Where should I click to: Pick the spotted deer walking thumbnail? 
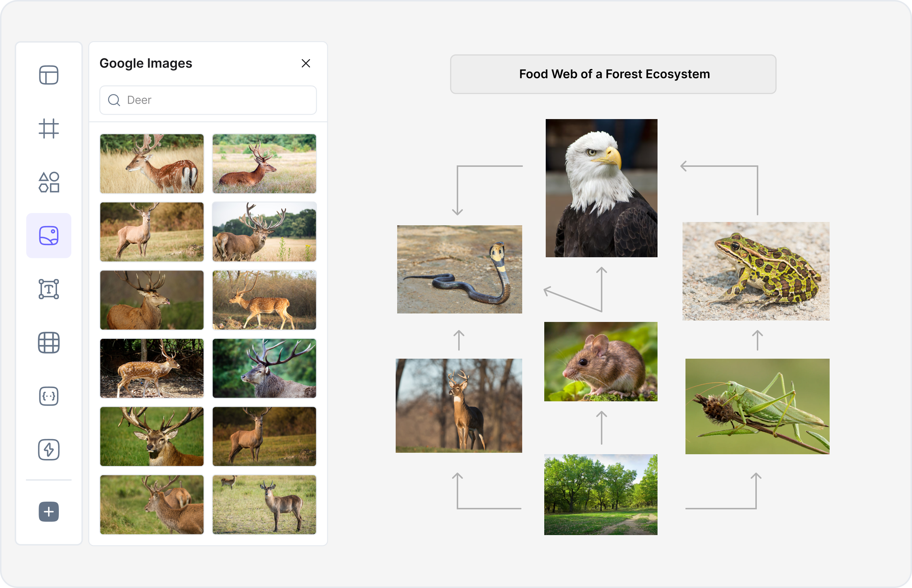pyautogui.click(x=264, y=300)
